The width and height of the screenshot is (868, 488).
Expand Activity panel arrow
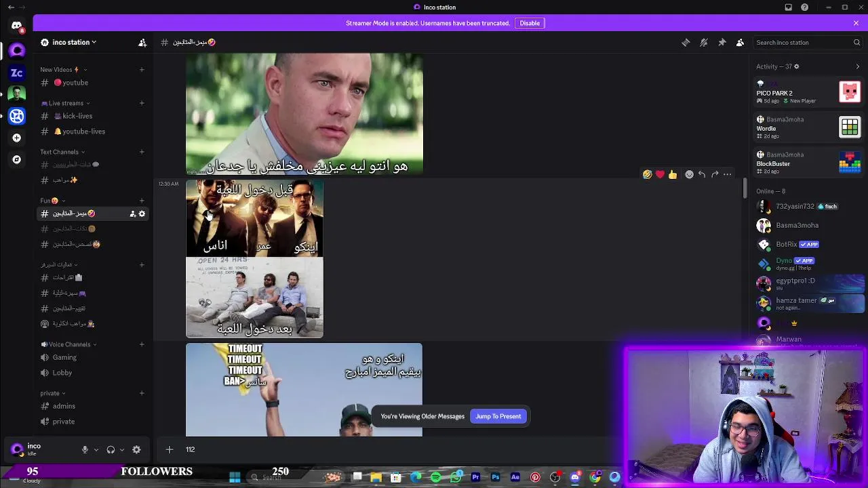tap(858, 66)
